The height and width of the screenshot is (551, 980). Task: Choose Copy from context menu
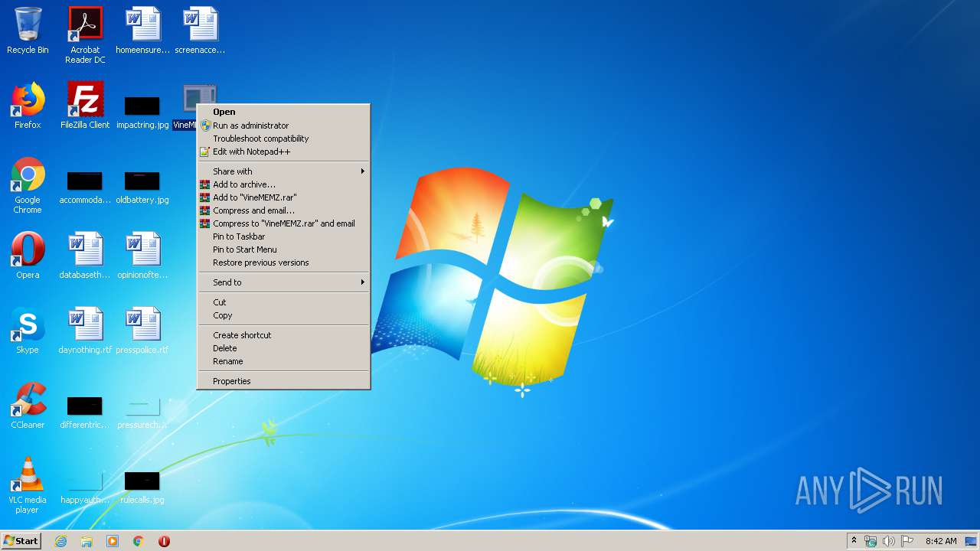(x=284, y=315)
